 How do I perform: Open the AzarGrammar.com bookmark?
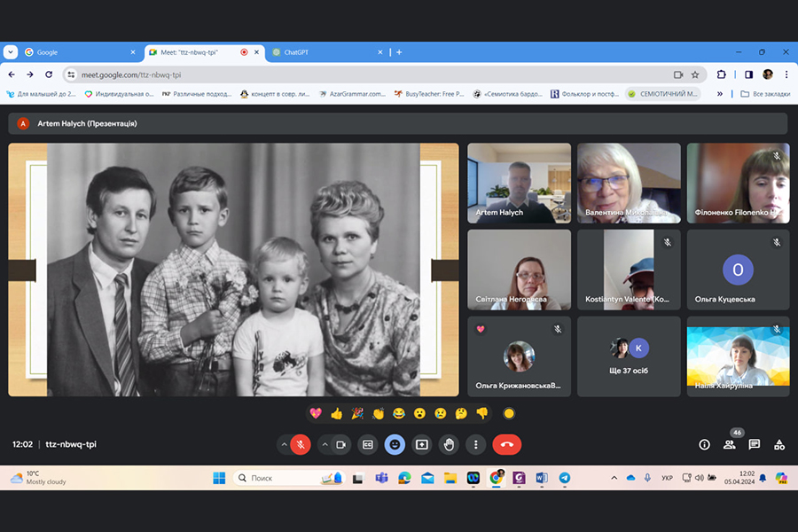[x=352, y=94]
